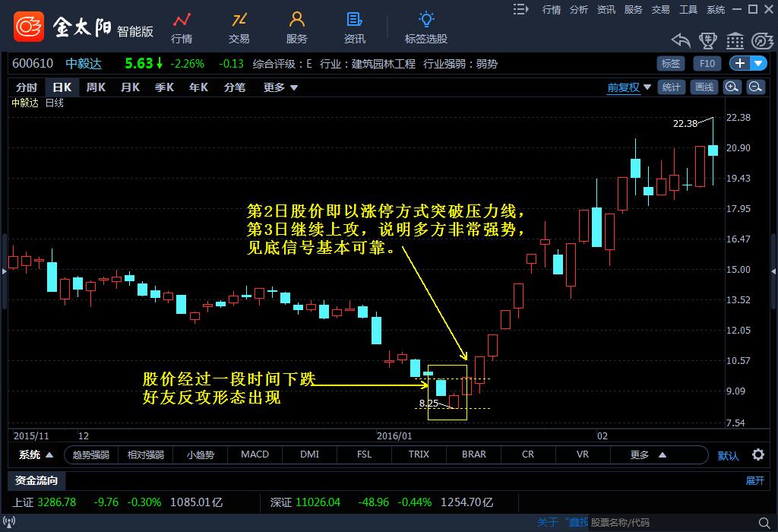Open the blue add-button dropdown arrow
This screenshot has height=532, width=778.
pos(757,64)
